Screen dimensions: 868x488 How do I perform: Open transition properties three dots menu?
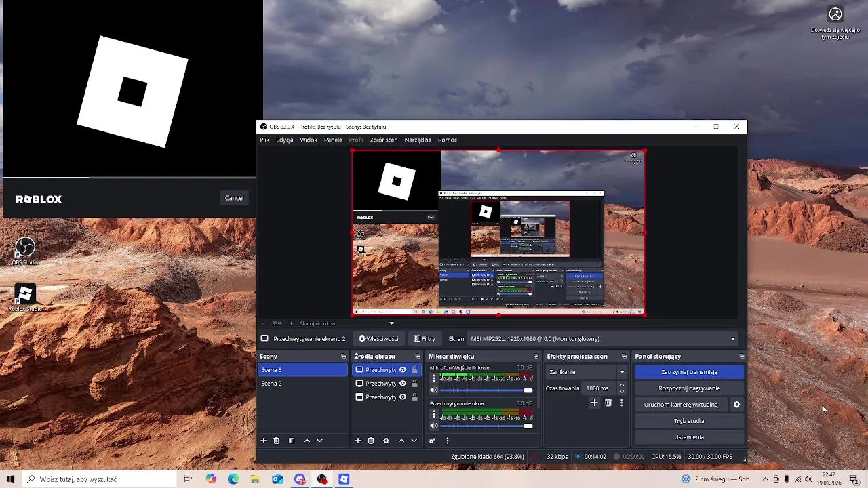(x=621, y=403)
